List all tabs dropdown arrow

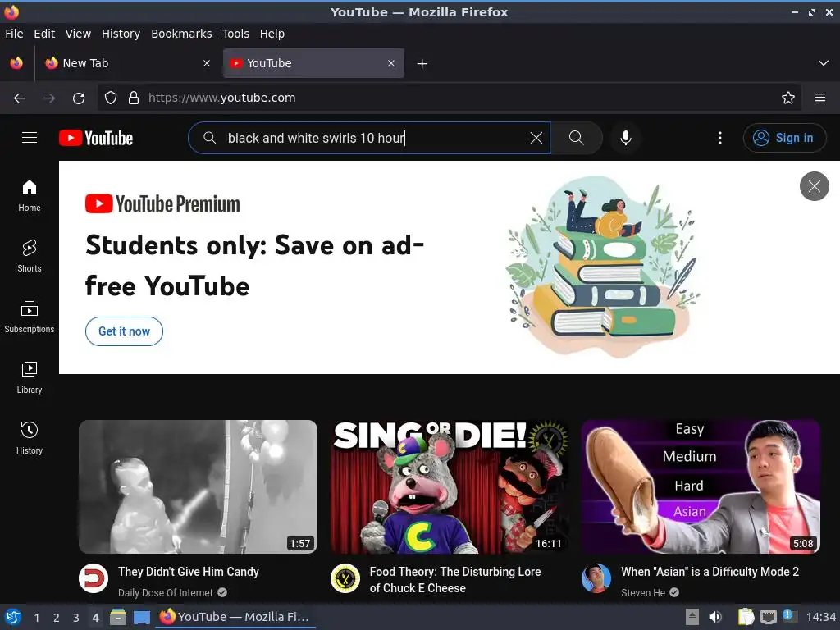824,63
